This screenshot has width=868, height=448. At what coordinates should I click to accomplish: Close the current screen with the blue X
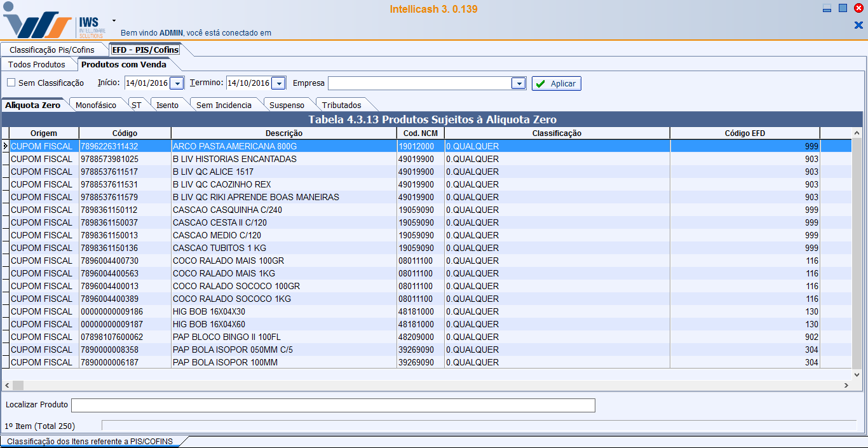point(858,25)
